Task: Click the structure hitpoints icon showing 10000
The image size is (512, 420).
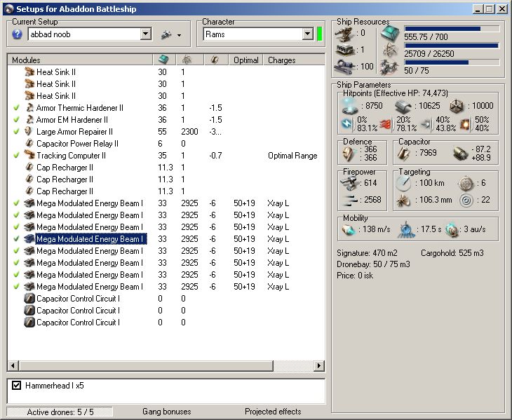Action: pos(456,106)
